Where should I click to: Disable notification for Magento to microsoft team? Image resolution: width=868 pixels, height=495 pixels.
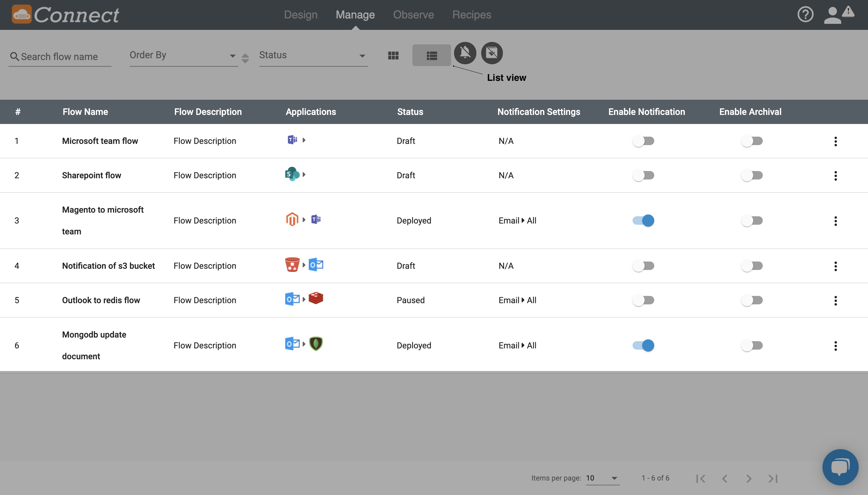click(x=643, y=220)
